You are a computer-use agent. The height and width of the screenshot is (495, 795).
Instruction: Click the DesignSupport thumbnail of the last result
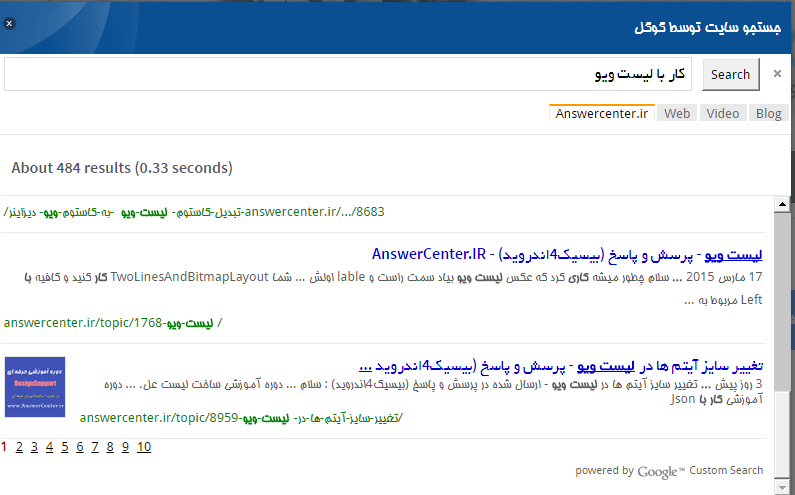tap(35, 380)
